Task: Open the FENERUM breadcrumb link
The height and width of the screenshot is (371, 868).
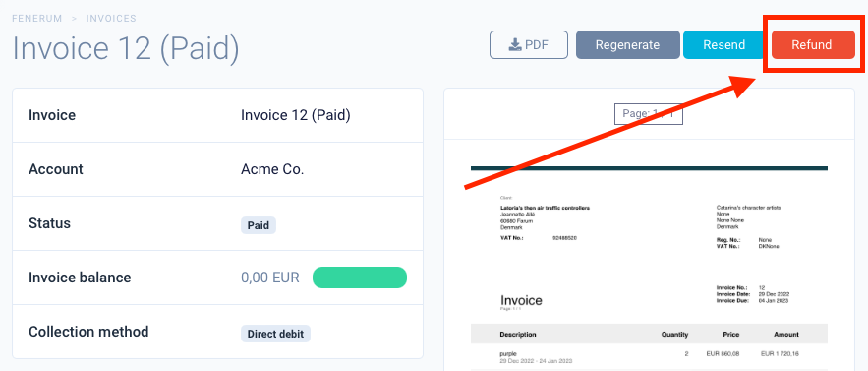Action: click(36, 19)
